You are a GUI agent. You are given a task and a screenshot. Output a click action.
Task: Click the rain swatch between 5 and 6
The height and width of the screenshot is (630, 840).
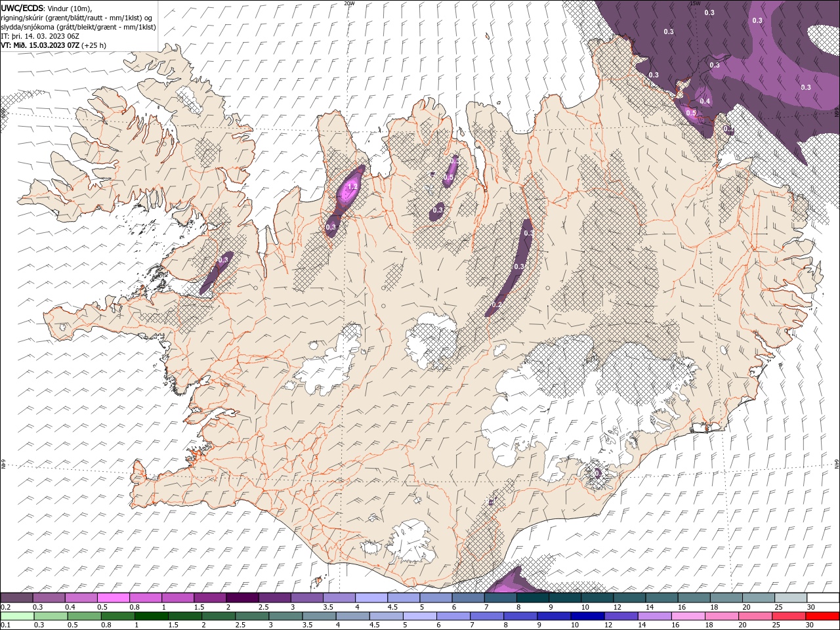(419, 616)
